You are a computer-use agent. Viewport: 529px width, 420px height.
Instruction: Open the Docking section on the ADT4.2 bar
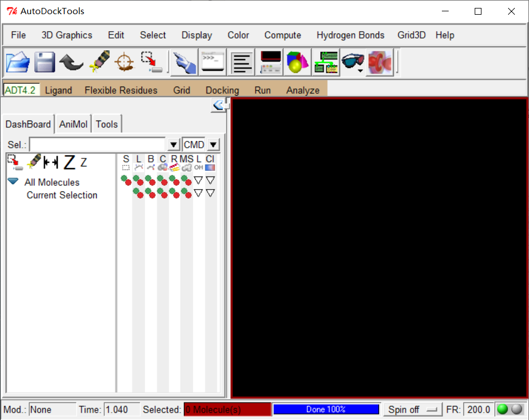[x=222, y=90]
